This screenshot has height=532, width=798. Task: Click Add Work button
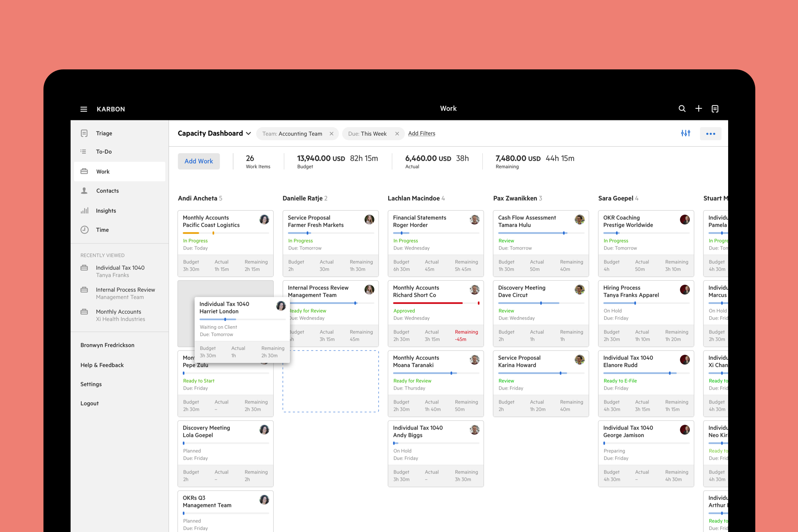click(199, 161)
